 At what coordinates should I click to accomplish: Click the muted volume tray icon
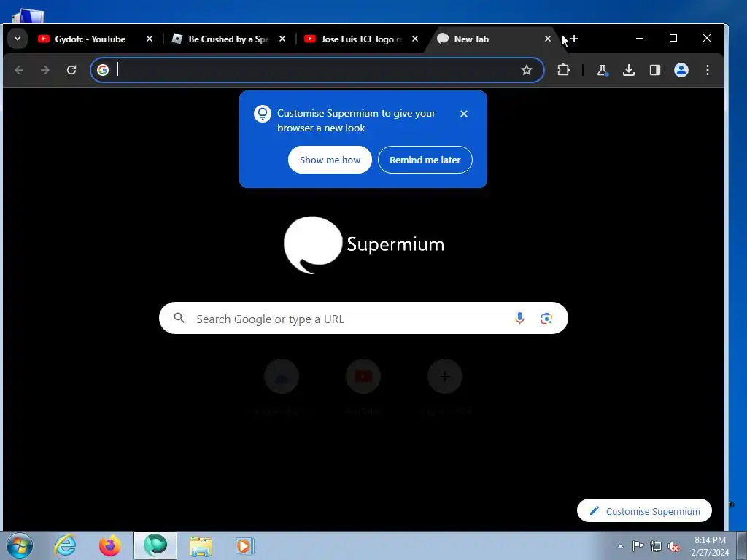tap(673, 546)
